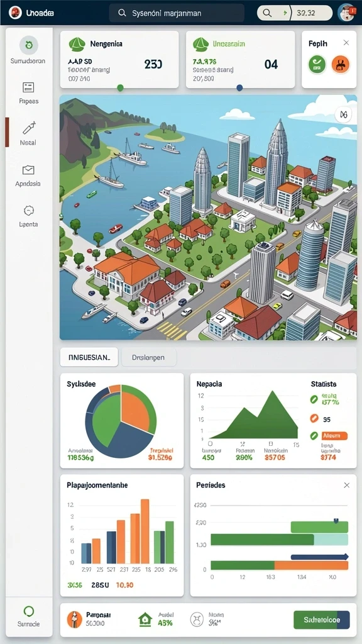Viewport: 362px width, 644px height.
Task: Open the Fnpeas sidebar panel icon
Action: (x=29, y=87)
